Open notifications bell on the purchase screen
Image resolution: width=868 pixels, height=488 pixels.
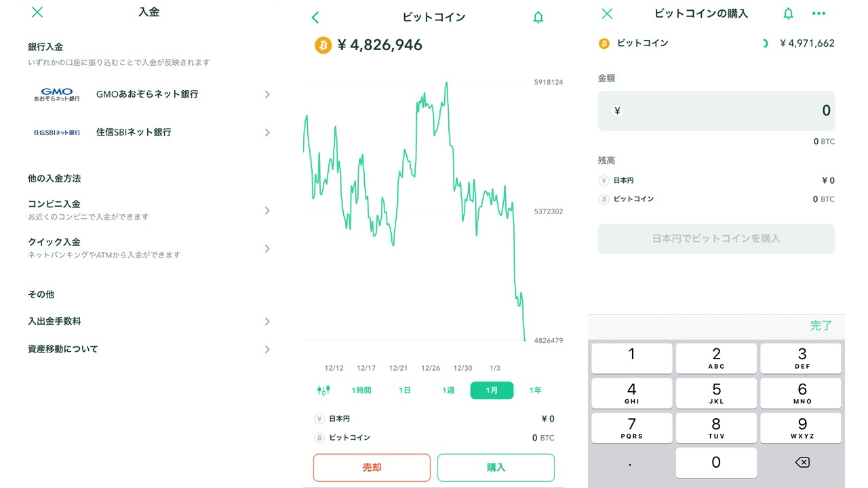click(x=787, y=13)
